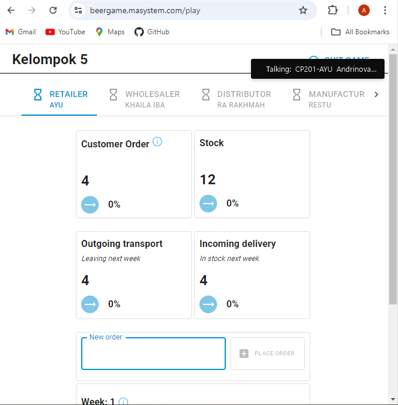398x405 pixels.
Task: Click the Place Order button
Action: tap(267, 353)
